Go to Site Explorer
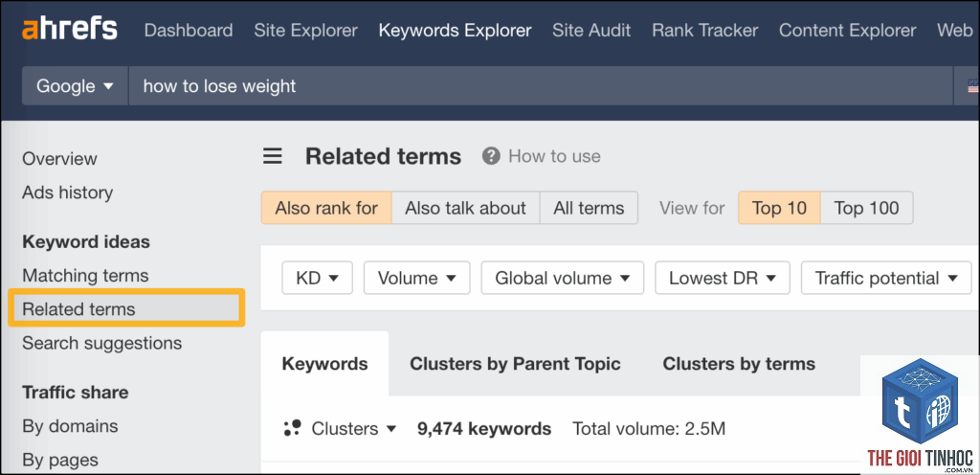The width and height of the screenshot is (980, 475). [x=305, y=30]
